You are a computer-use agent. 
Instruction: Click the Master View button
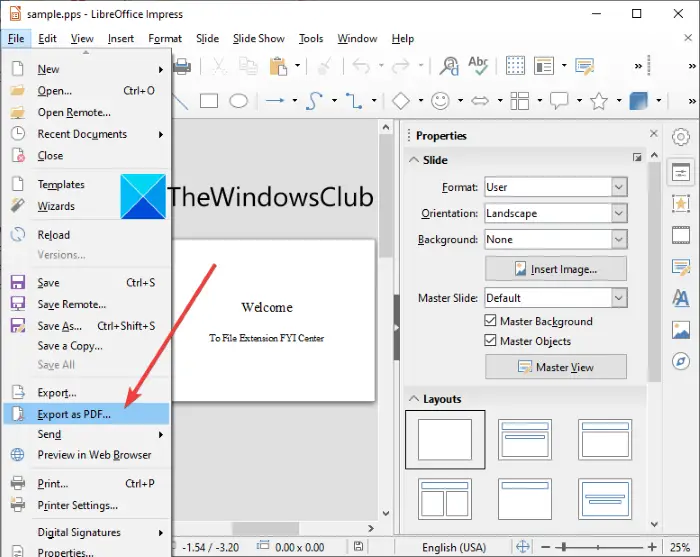[x=556, y=367]
